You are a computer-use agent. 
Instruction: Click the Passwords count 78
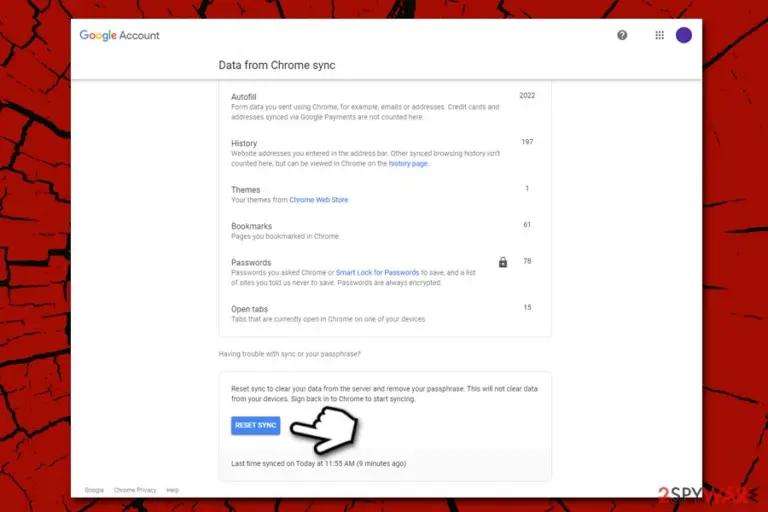tap(527, 261)
